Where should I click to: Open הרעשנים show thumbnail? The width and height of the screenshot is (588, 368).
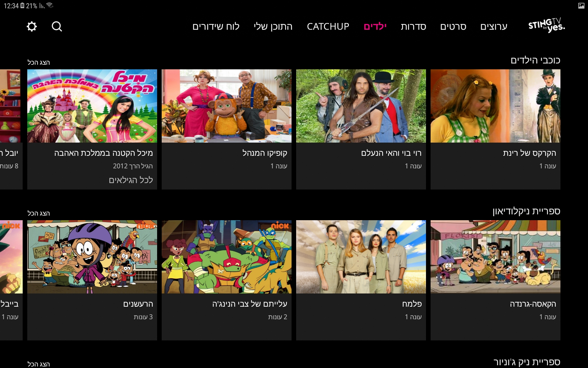point(92,257)
